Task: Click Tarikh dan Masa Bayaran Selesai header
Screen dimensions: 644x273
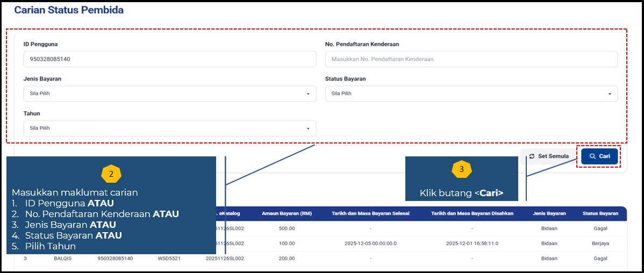Action: (x=370, y=213)
